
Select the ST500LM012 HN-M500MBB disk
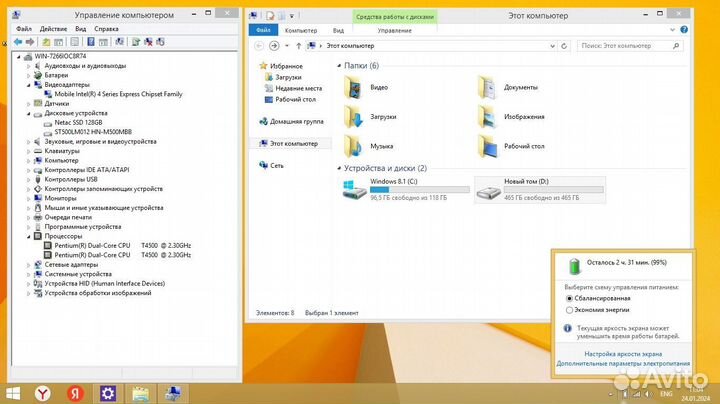point(93,132)
